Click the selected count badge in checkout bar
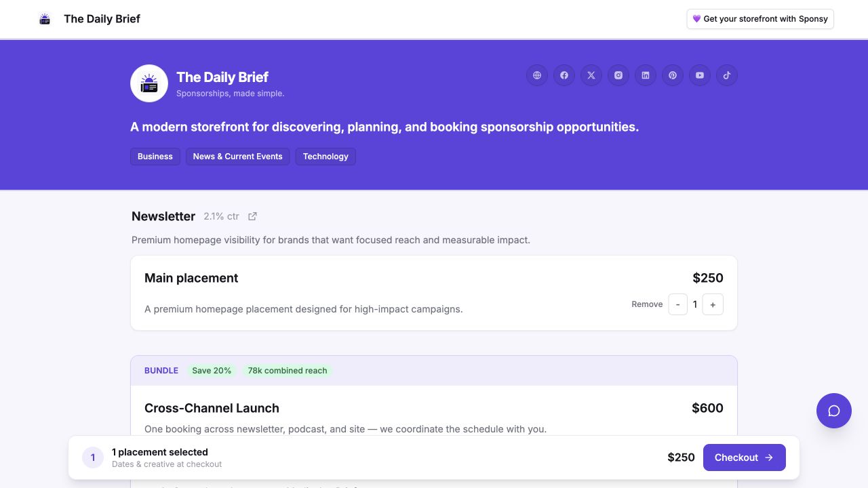 point(93,457)
